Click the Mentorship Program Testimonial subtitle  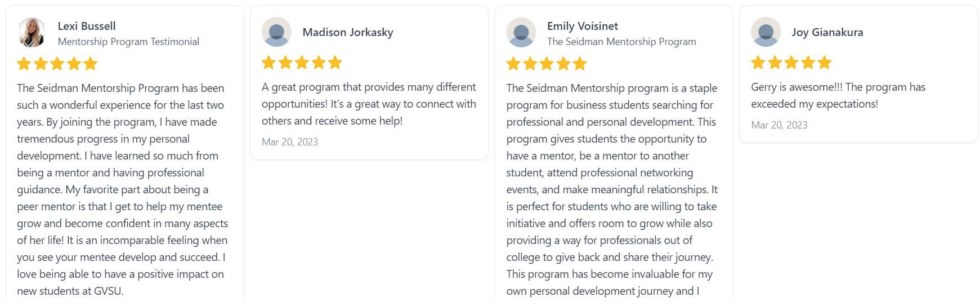click(x=128, y=42)
